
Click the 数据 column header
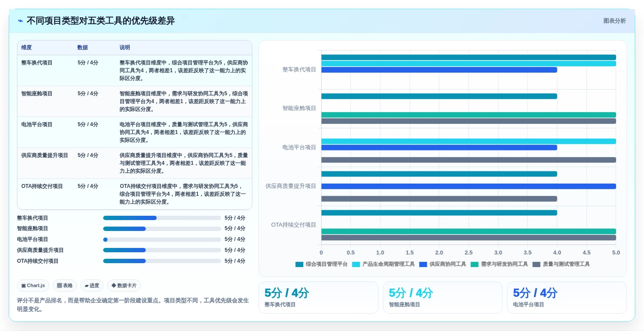tap(83, 47)
